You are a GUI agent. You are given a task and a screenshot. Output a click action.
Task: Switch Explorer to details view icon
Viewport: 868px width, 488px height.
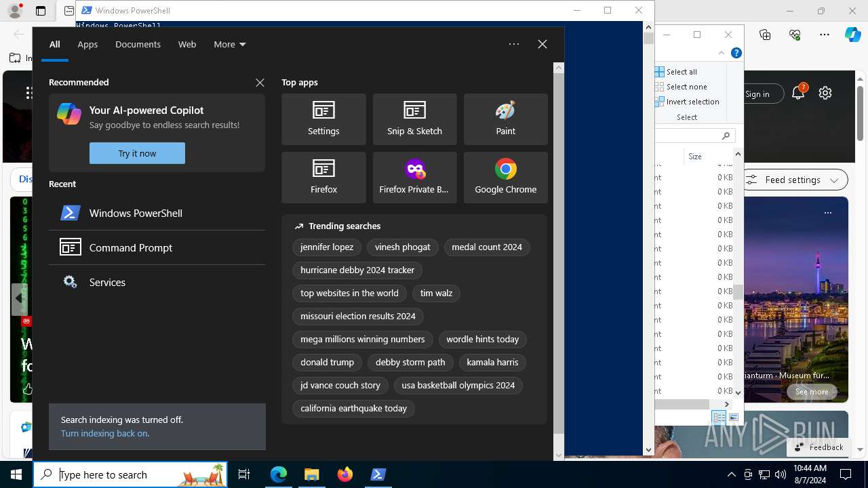point(719,418)
